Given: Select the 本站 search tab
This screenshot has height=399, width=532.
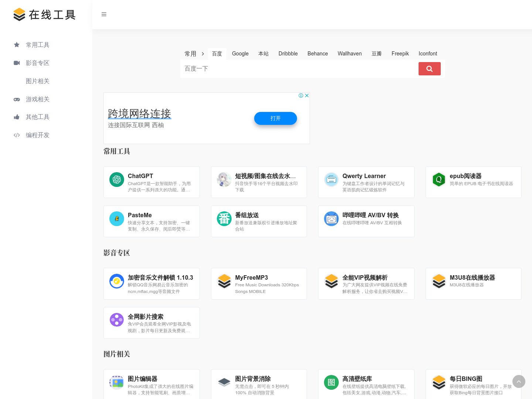Looking at the screenshot, I should point(263,54).
